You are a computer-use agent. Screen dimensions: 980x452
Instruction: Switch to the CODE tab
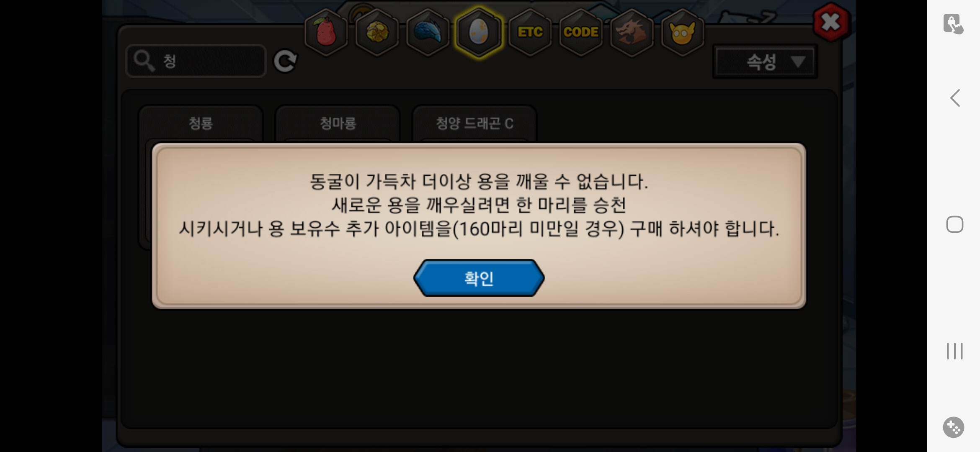(580, 32)
